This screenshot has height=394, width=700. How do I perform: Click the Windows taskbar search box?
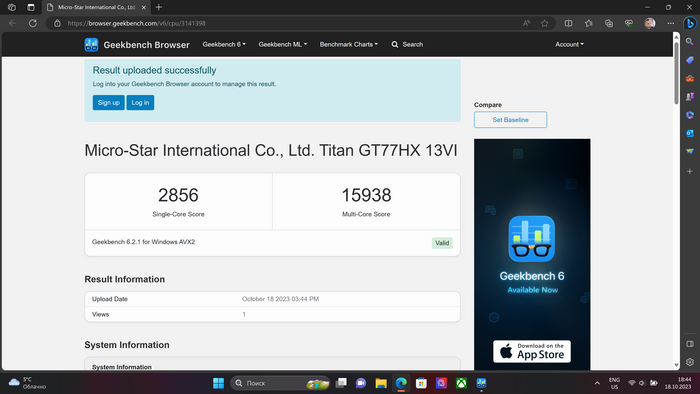point(280,383)
